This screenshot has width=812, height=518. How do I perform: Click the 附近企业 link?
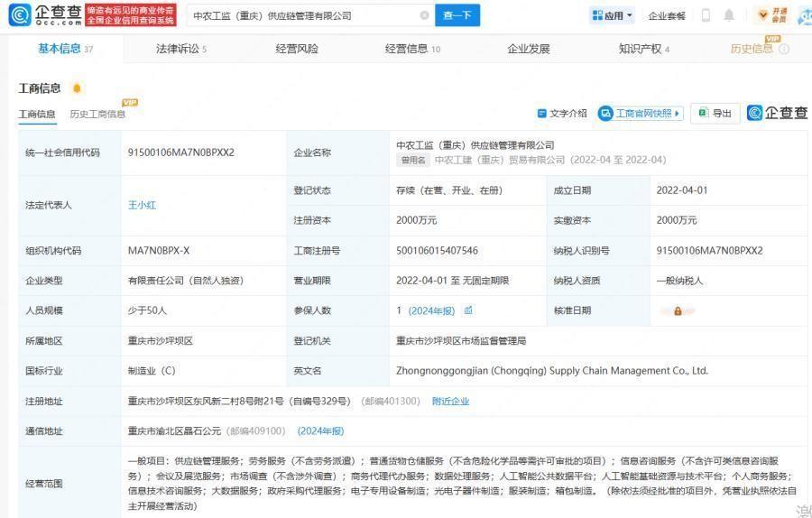click(450, 401)
